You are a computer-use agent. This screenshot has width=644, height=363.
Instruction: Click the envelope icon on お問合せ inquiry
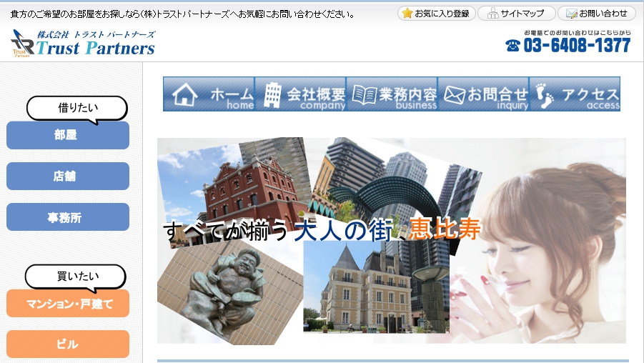[x=455, y=95]
